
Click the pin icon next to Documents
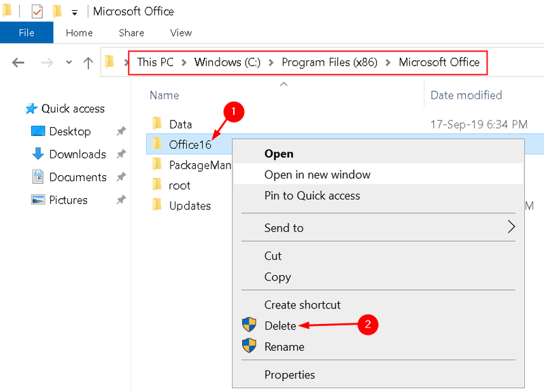(x=121, y=177)
